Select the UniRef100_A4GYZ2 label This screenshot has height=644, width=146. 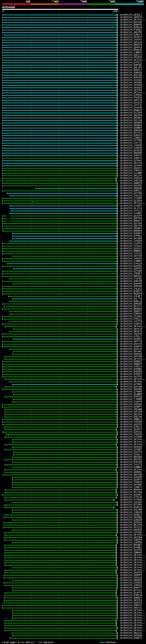[x=131, y=608]
